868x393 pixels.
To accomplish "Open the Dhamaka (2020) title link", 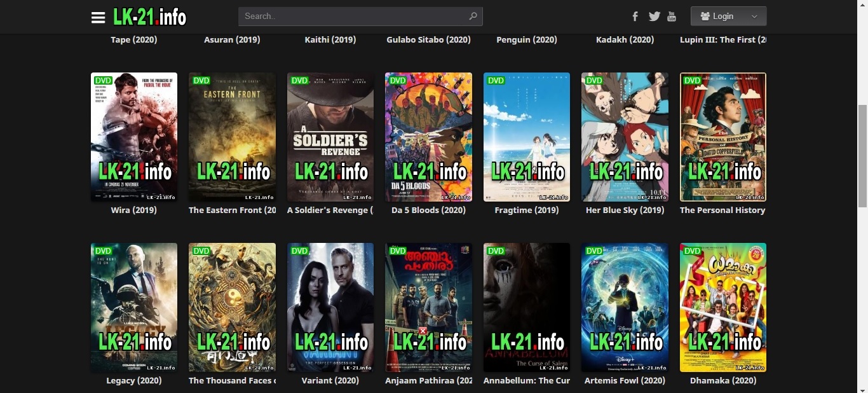I will click(723, 380).
